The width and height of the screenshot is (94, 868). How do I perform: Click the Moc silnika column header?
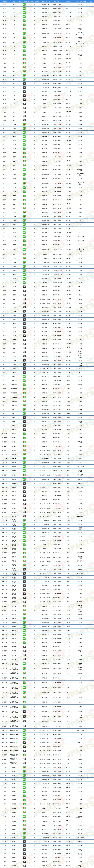(57, 1)
